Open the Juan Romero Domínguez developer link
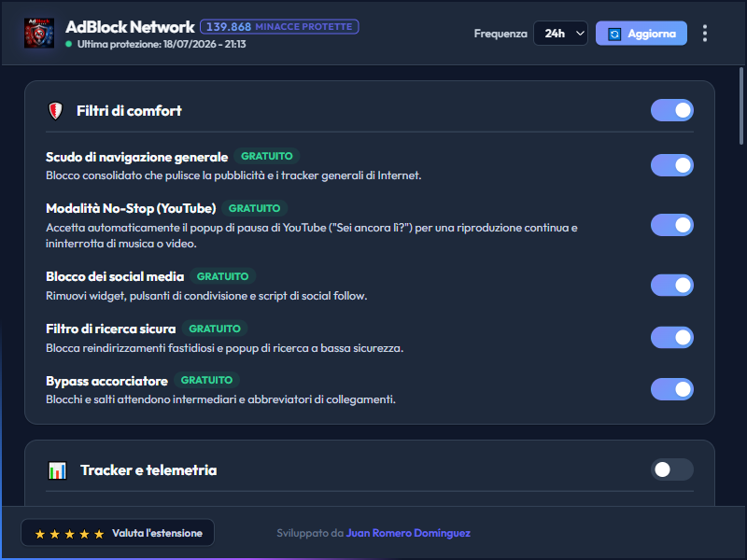Image resolution: width=747 pixels, height=560 pixels. 408,533
